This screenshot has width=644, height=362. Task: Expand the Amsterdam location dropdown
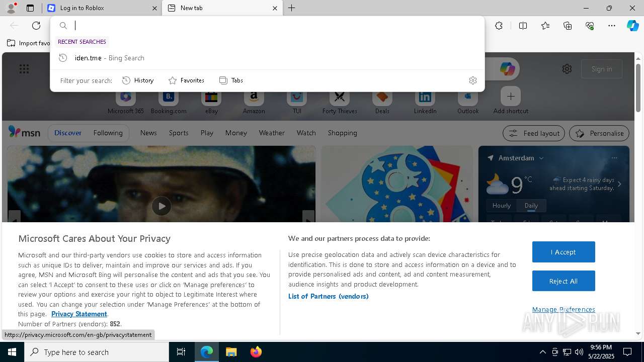click(541, 158)
